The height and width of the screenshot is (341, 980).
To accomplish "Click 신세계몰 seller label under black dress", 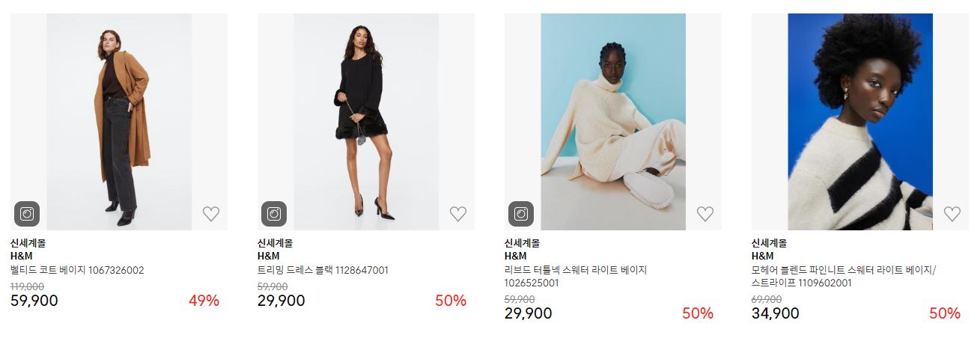I will point(275,243).
